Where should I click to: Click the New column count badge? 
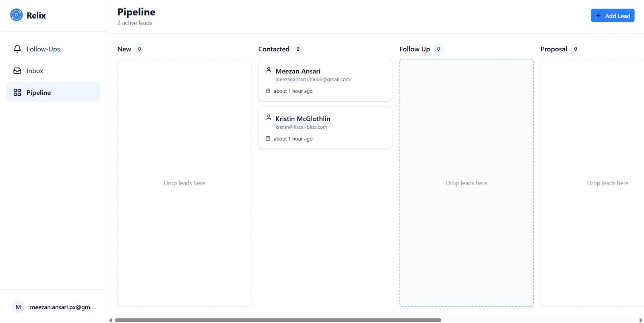click(139, 49)
